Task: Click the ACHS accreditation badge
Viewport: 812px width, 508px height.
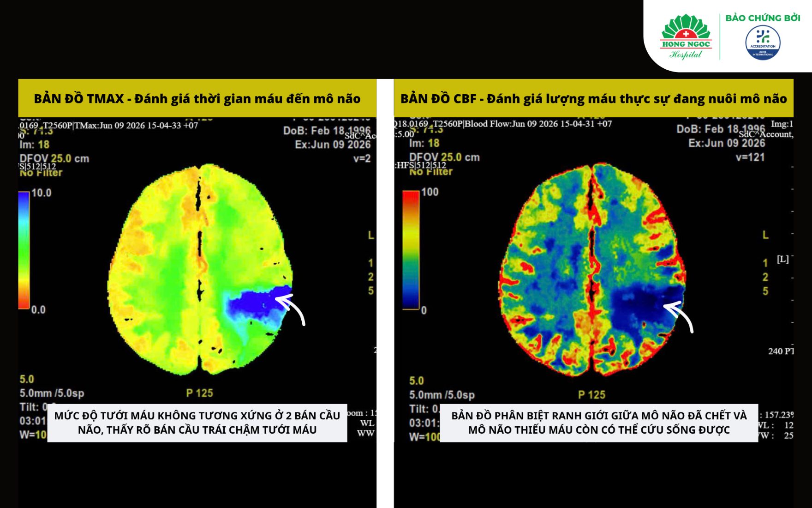Action: coord(763,42)
